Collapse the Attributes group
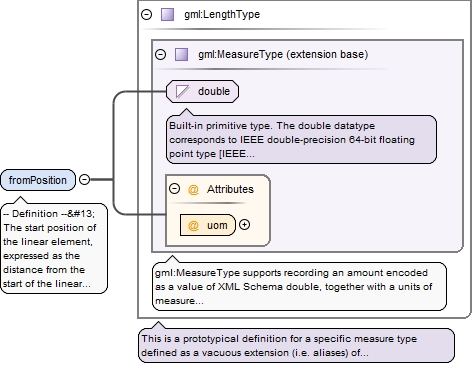The width and height of the screenshot is (473, 366). [x=174, y=189]
